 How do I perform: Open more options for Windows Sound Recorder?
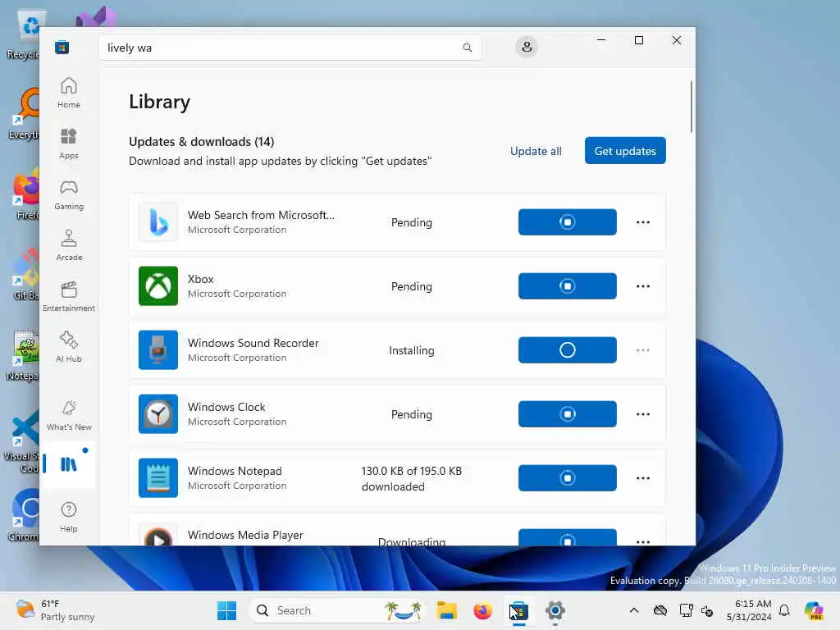643,349
